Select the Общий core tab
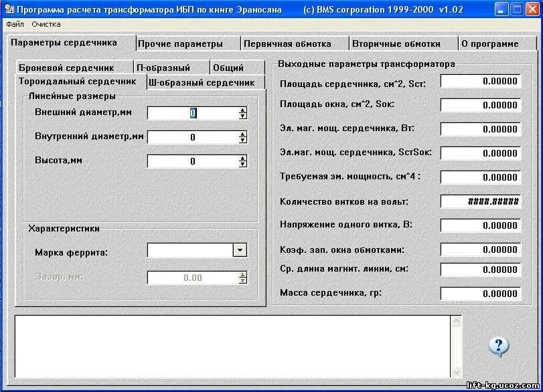Screen dimensions: 543x392 coord(237,68)
